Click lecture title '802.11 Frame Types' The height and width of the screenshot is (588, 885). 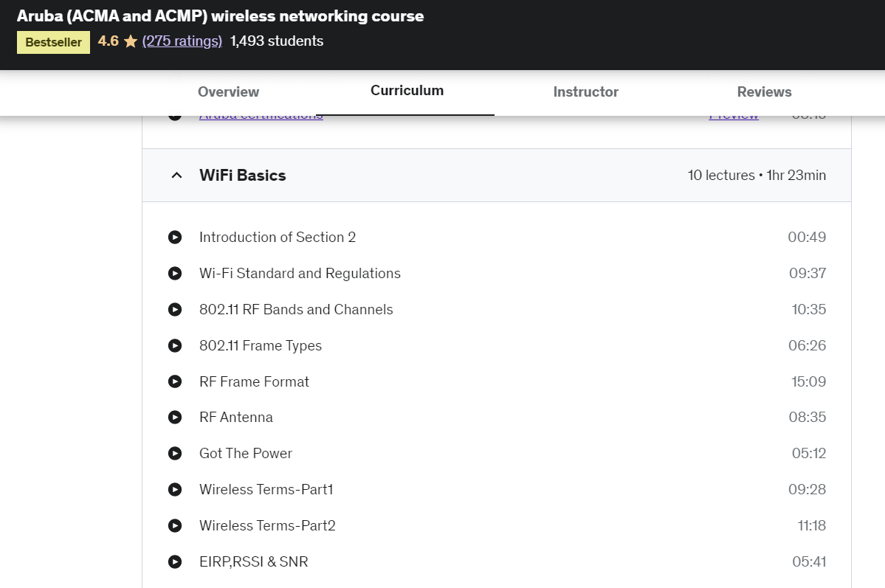(261, 345)
